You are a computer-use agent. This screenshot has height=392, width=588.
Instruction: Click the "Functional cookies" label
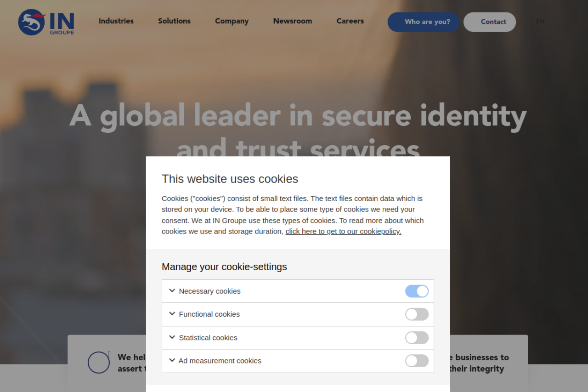tap(209, 314)
